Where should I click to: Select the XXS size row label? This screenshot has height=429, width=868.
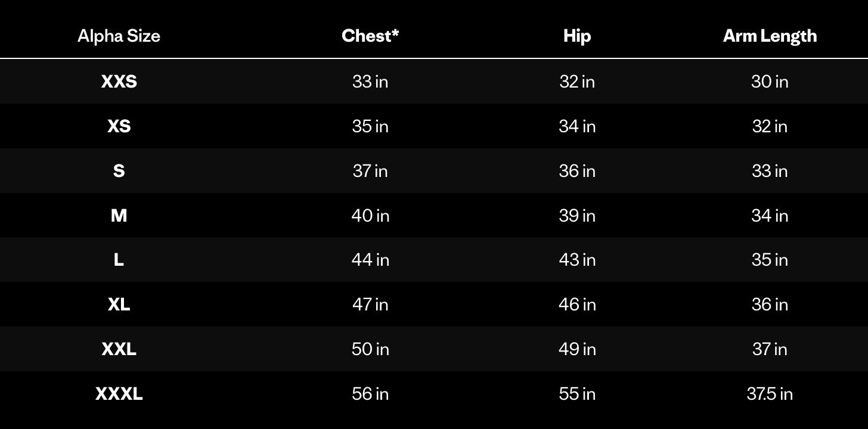pyautogui.click(x=119, y=82)
